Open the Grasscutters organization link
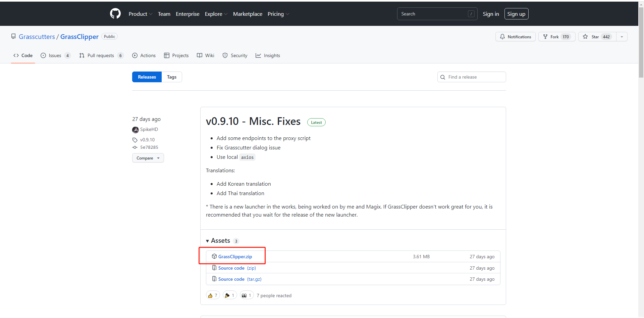This screenshot has height=318, width=644. click(x=37, y=37)
